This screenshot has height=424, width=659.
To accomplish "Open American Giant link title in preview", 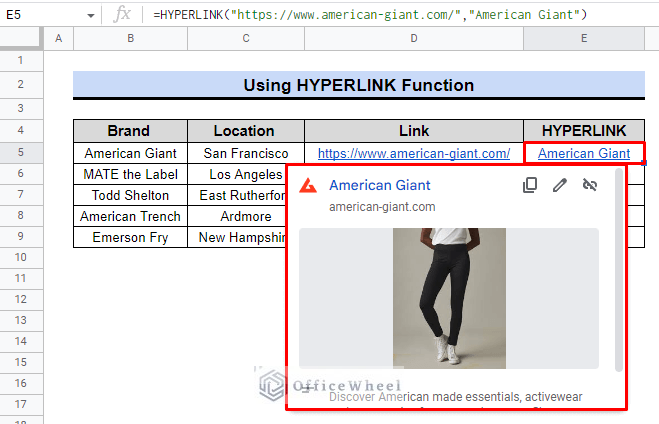I will (x=380, y=185).
